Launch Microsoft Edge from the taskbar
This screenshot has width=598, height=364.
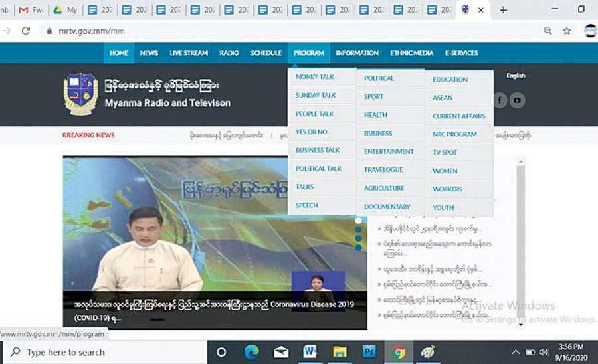(x=252, y=352)
